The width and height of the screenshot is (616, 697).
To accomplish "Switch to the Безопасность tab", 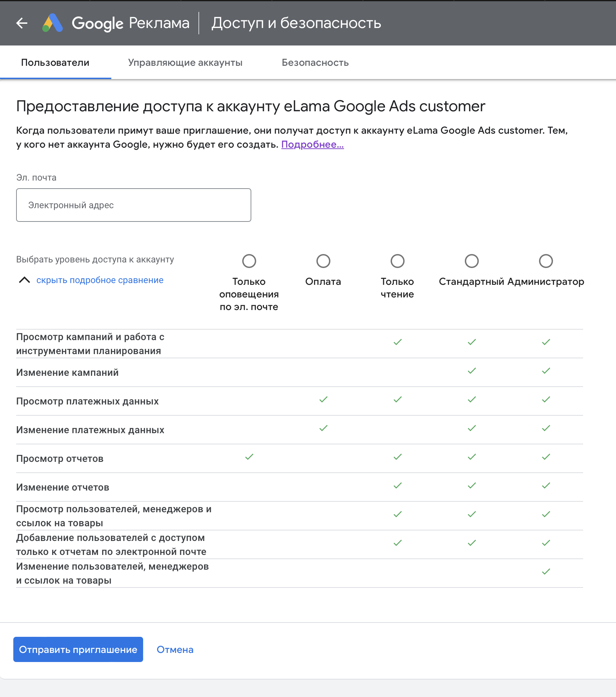I will (315, 63).
